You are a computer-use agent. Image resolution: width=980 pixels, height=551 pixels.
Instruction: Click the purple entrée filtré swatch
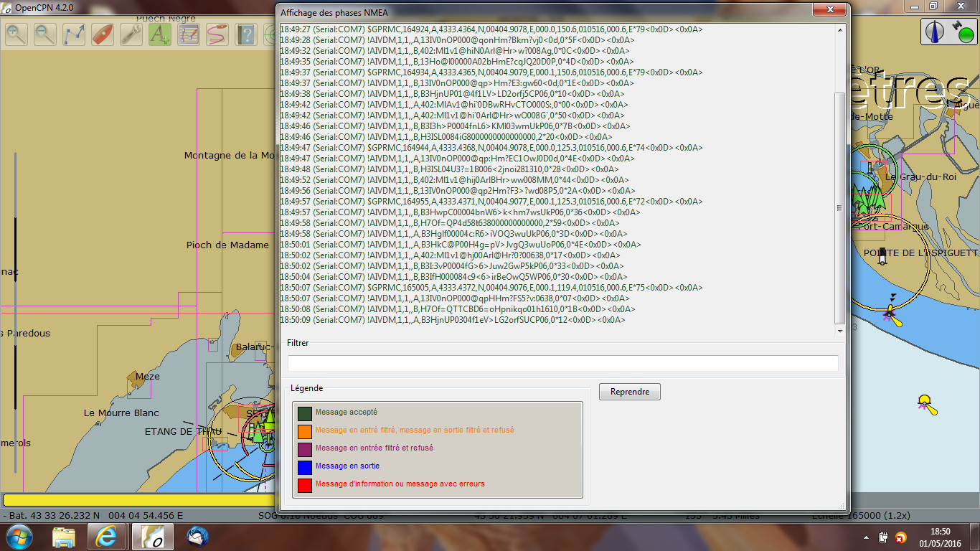(305, 449)
